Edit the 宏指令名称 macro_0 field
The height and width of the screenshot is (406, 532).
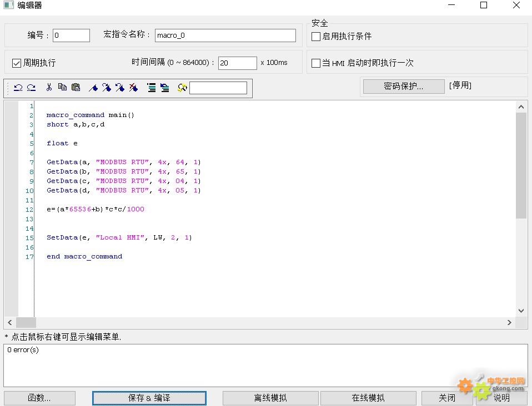(225, 35)
